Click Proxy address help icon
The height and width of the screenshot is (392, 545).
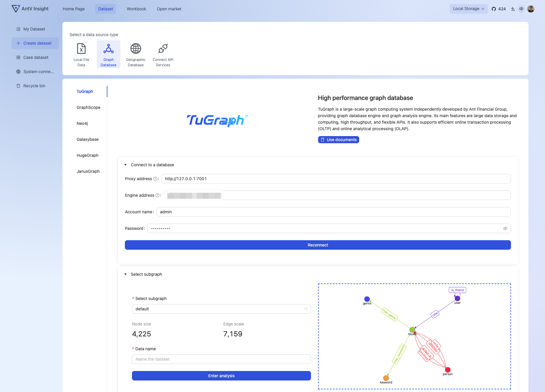155,179
